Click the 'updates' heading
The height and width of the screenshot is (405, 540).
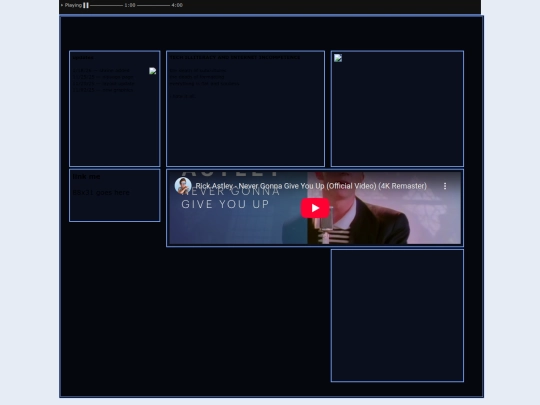tap(83, 58)
